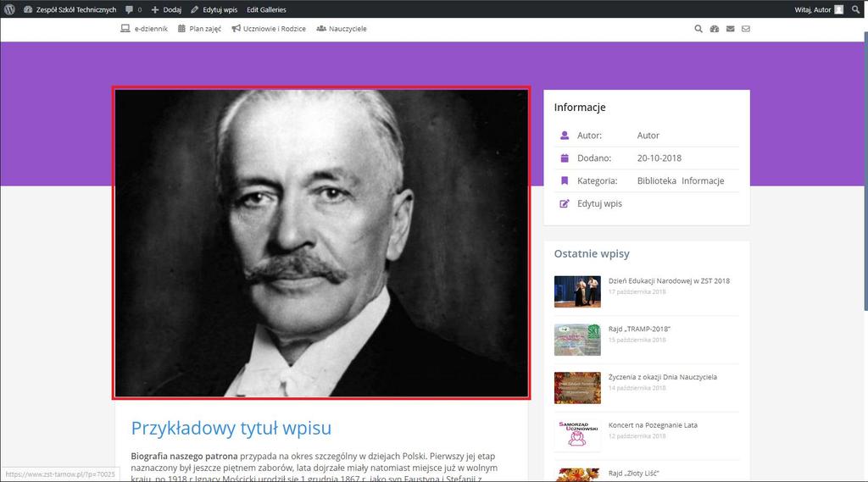Viewport: 868px width, 482px height.
Task: Click date 15 października 2018
Action: click(637, 340)
